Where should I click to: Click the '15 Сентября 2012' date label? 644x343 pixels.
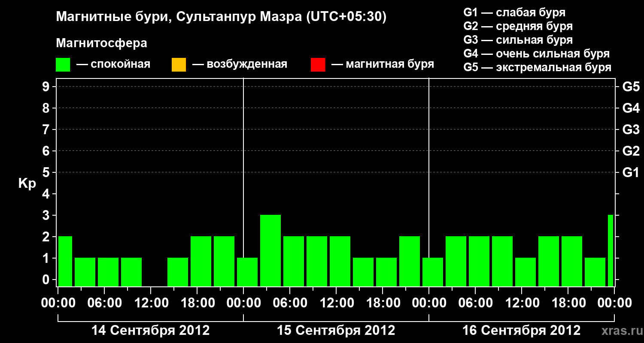(x=336, y=330)
